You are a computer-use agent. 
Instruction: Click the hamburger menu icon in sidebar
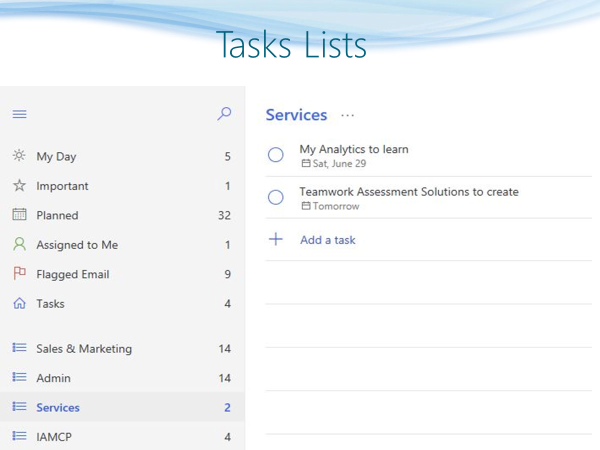point(19,115)
